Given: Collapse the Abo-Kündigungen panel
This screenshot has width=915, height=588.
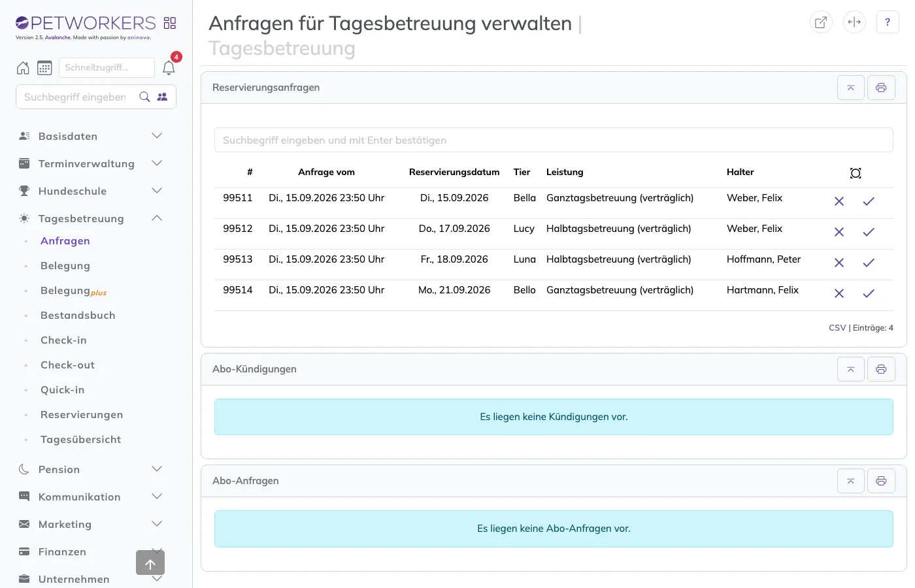Looking at the screenshot, I should point(851,369).
